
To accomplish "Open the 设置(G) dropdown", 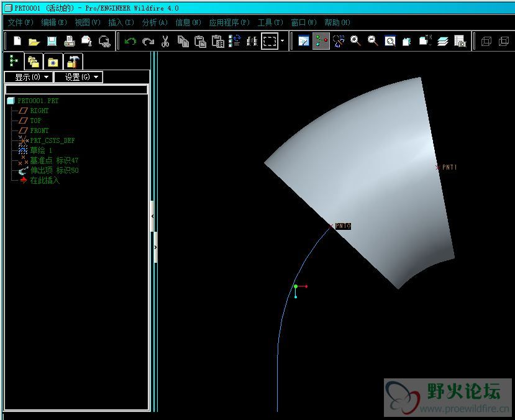I will [x=78, y=77].
